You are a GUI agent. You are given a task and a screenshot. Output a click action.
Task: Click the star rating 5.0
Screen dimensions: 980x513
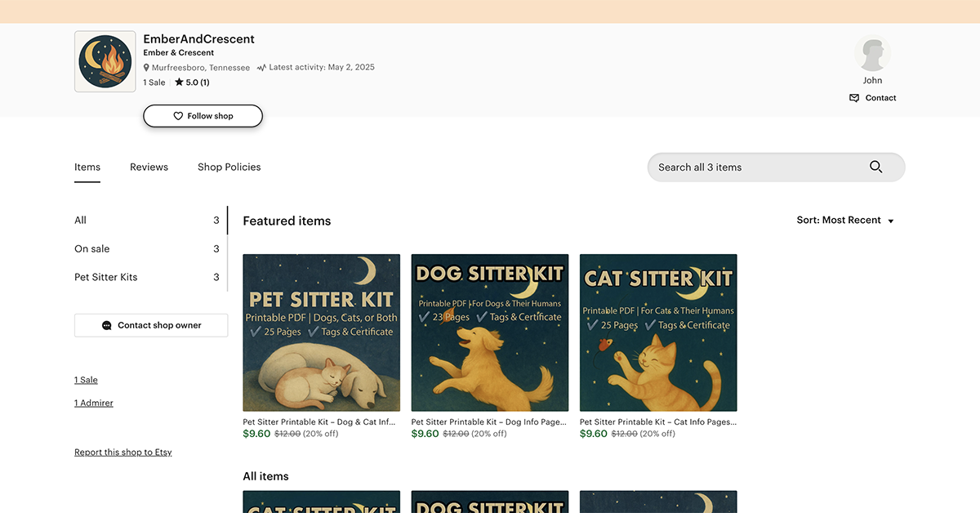pos(192,83)
